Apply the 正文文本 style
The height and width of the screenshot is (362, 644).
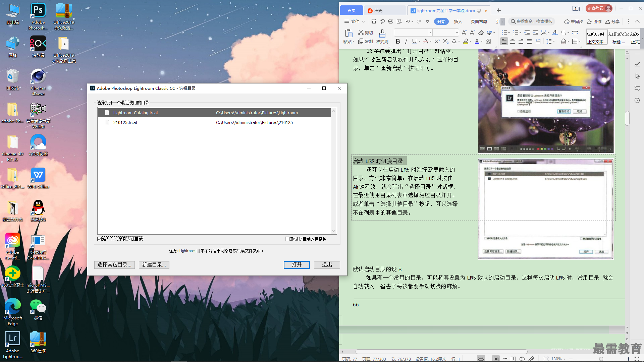click(596, 37)
